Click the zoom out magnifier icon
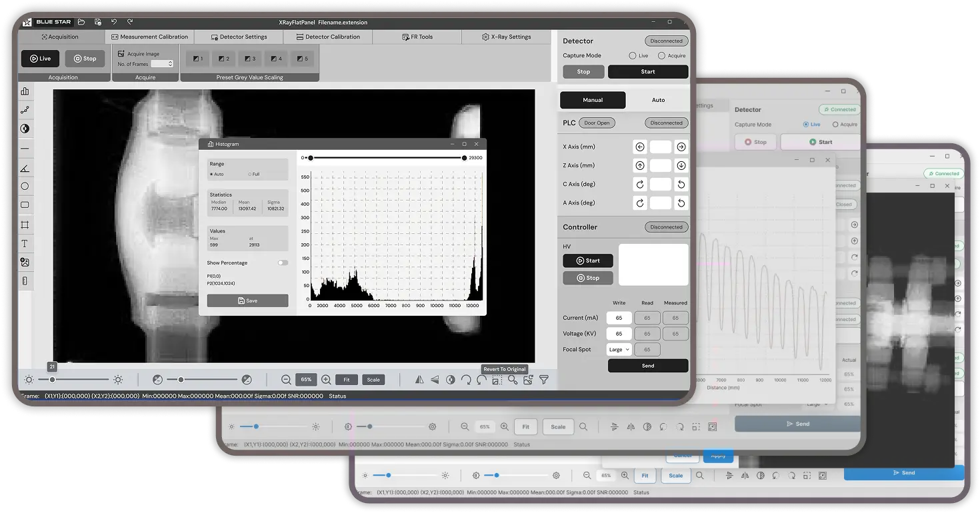 [x=286, y=380]
